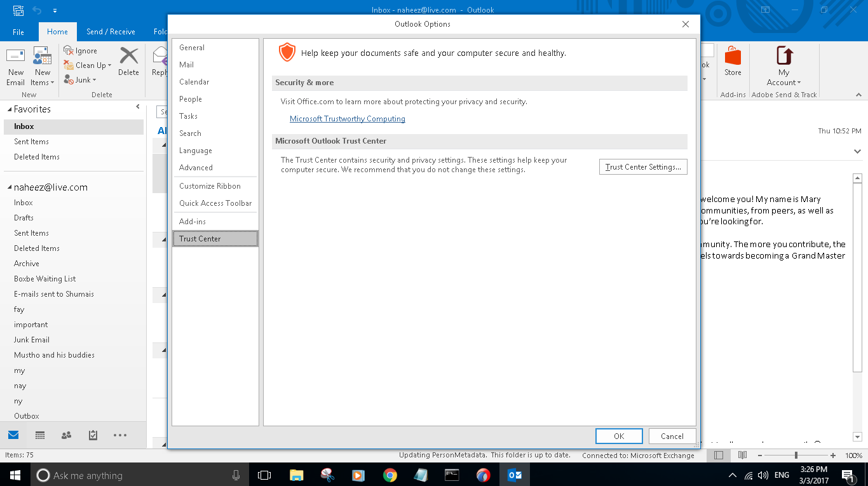Click Reading view icon in status bar
The width and height of the screenshot is (868, 486).
pyautogui.click(x=742, y=456)
